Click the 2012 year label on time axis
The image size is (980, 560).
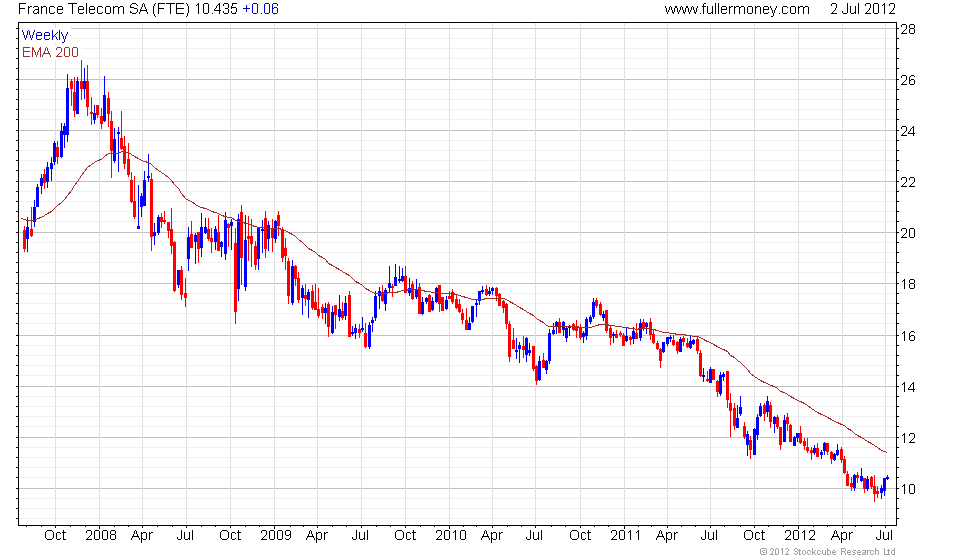[x=800, y=536]
